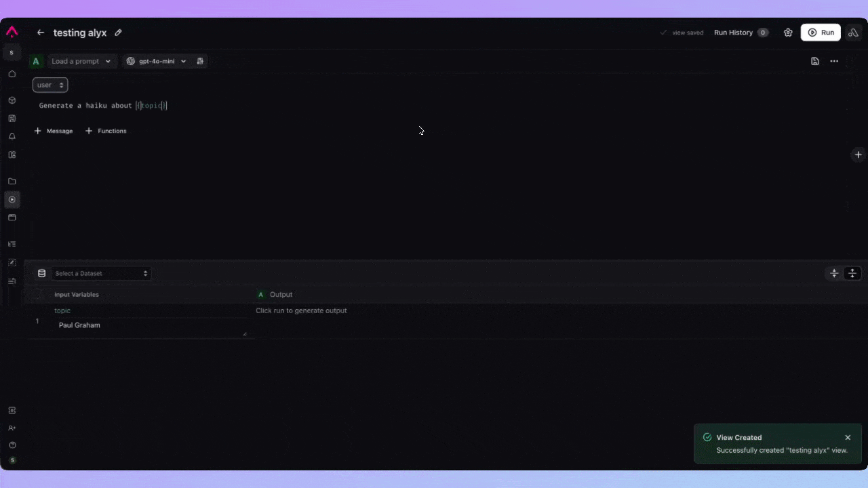Screen dimensions: 868x488
Task: Click the Run button
Action: [821, 33]
